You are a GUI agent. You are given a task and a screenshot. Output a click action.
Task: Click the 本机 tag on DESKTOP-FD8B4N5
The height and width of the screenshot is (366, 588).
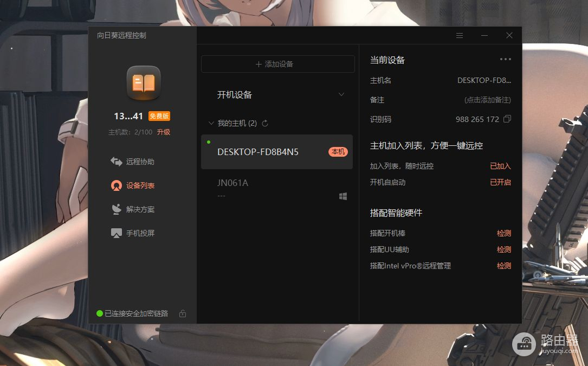click(x=338, y=152)
